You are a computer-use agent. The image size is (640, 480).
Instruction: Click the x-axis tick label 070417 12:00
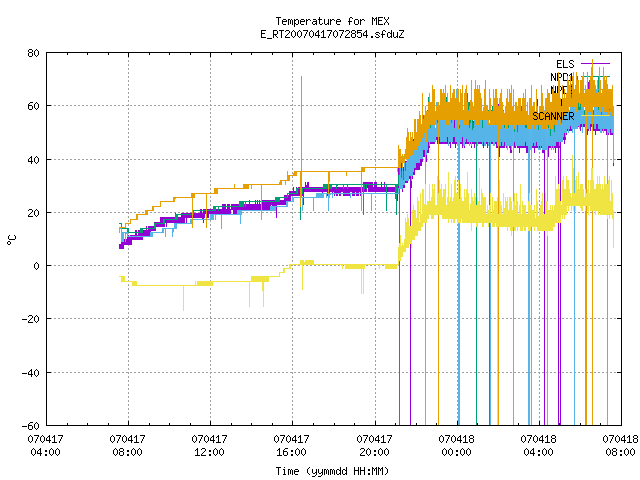[x=209, y=445]
